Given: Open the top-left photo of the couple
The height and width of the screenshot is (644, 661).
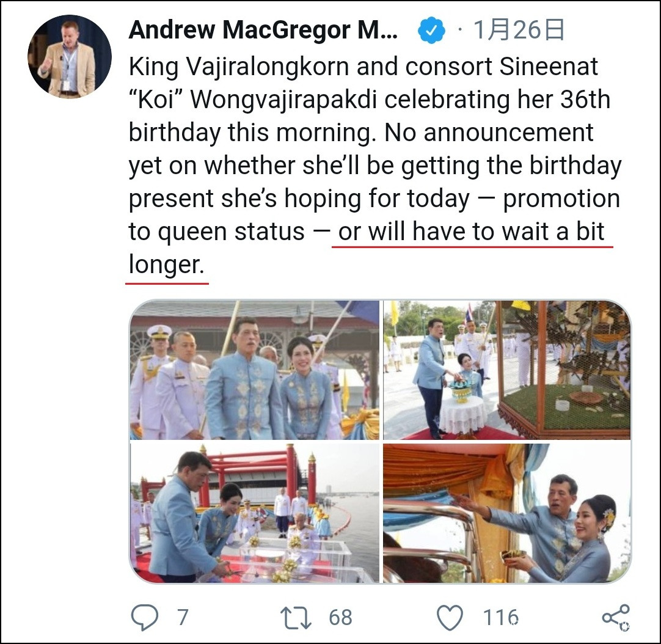Looking at the screenshot, I should [254, 370].
